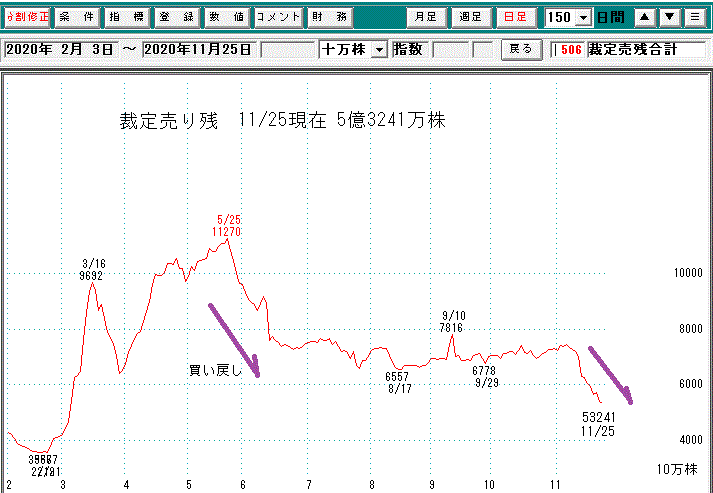This screenshot has width=713, height=493.
Task: Toggle the 割修正 split adjustment button
Action: (26, 18)
